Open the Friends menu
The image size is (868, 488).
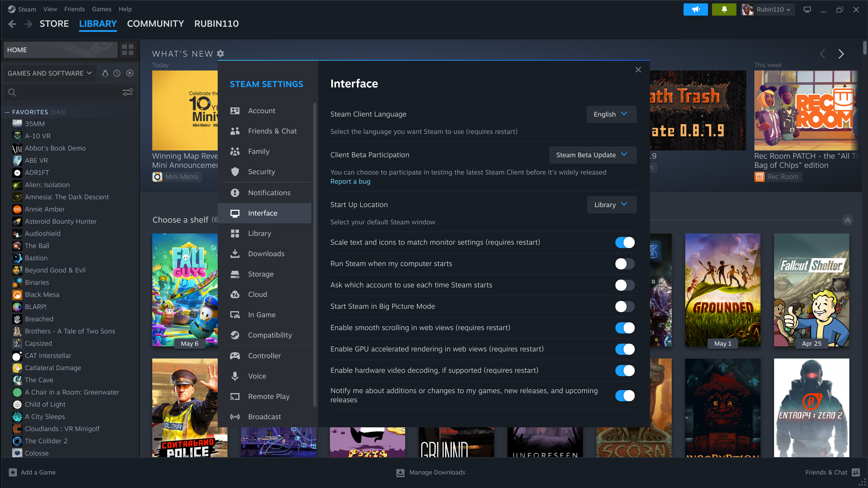pyautogui.click(x=75, y=9)
